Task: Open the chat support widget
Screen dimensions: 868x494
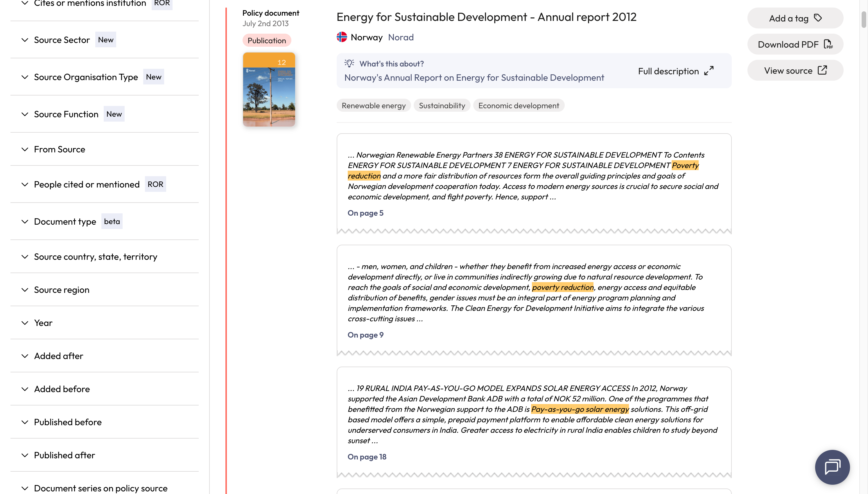Action: click(832, 467)
